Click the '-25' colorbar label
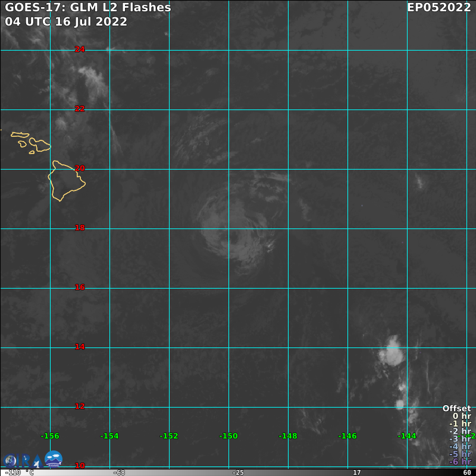This screenshot has height=476, width=476. coord(238,472)
